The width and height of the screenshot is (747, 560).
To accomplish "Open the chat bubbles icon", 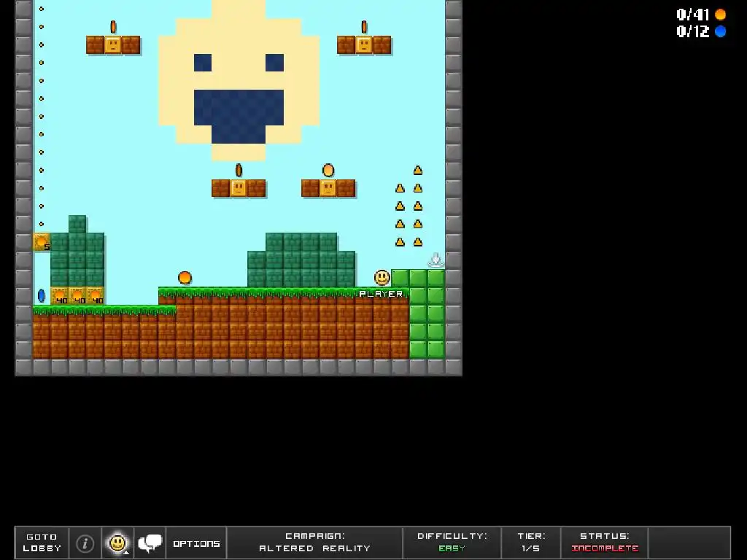I will pos(150,542).
